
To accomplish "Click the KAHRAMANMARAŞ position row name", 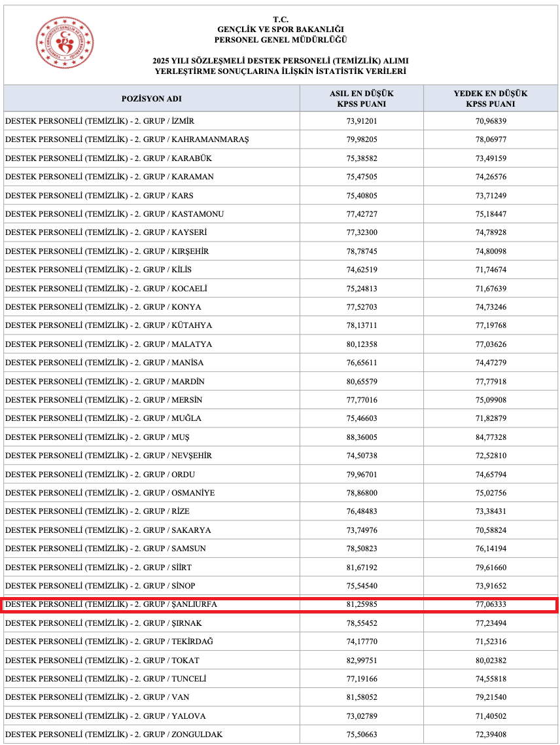I will click(x=127, y=139).
